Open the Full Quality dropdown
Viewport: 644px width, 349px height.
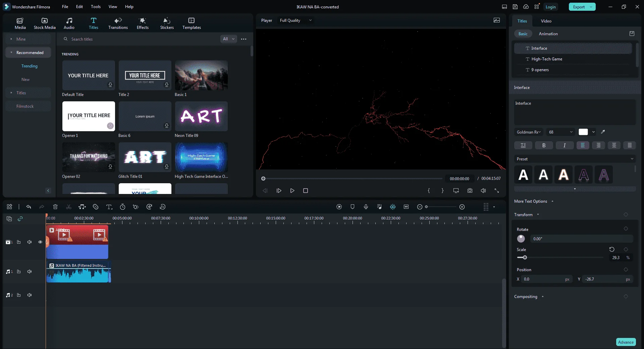(x=296, y=20)
